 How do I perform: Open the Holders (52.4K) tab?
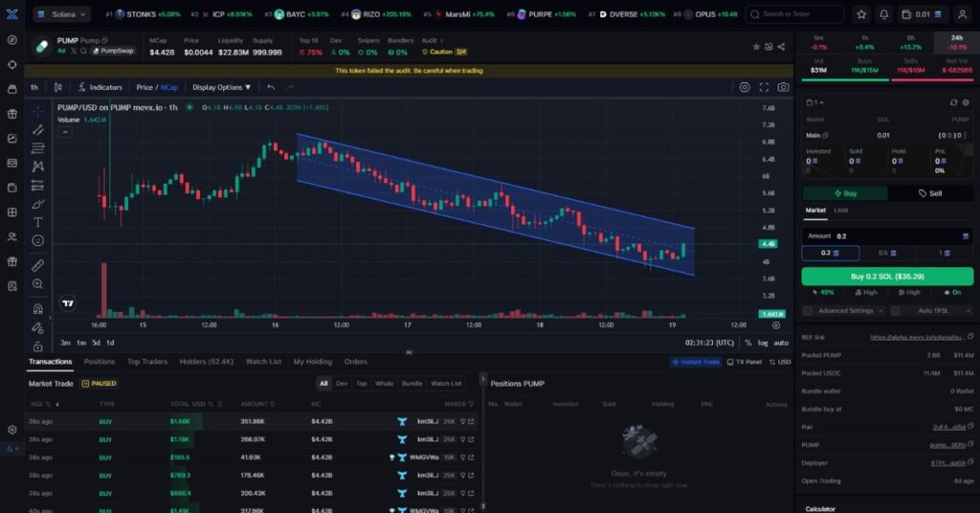coord(207,362)
